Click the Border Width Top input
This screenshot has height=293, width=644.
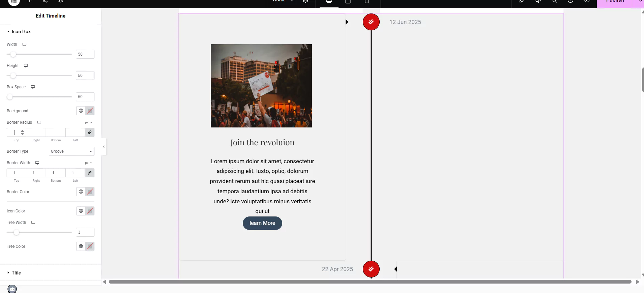[x=17, y=173]
